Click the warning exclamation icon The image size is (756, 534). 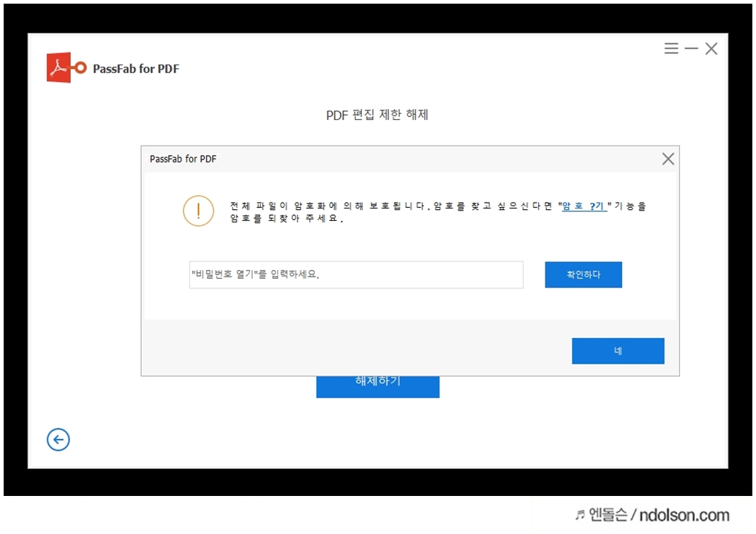pyautogui.click(x=198, y=211)
